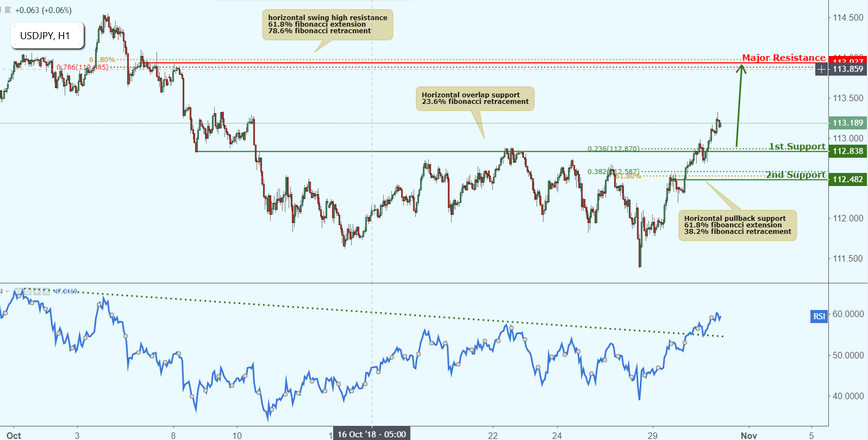Click the 24 date on time axis
868x440 pixels.
[x=557, y=435]
